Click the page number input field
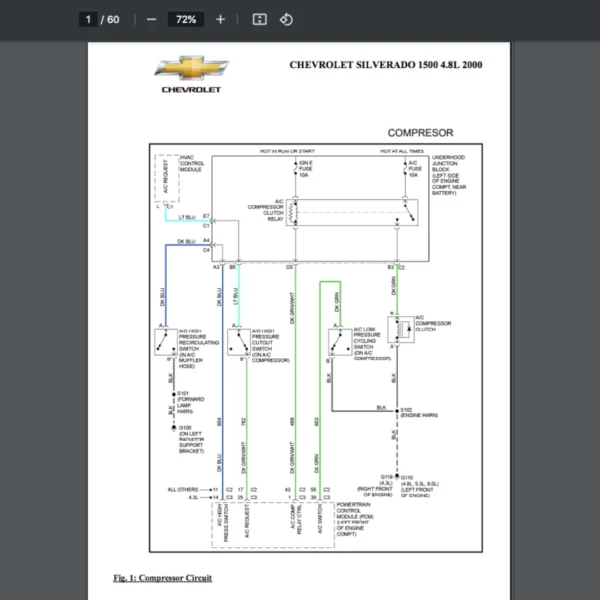Screen dimensions: 600x600 [88, 20]
